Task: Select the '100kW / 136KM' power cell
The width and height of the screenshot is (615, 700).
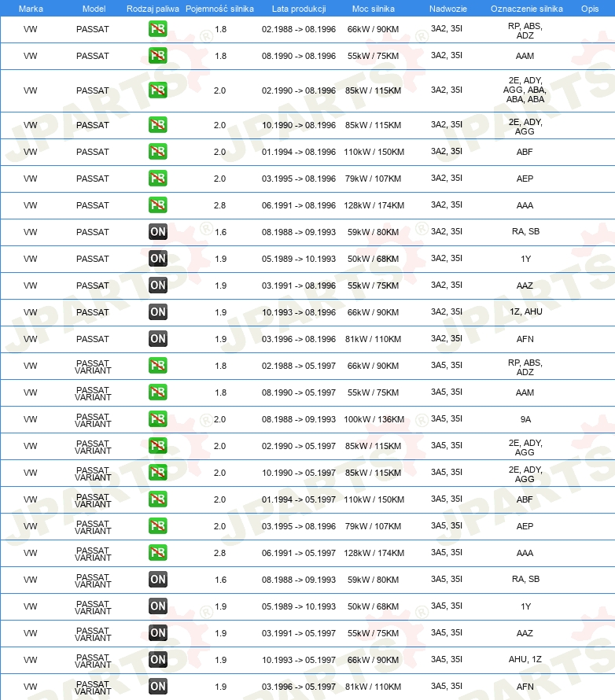Action: pos(374,419)
